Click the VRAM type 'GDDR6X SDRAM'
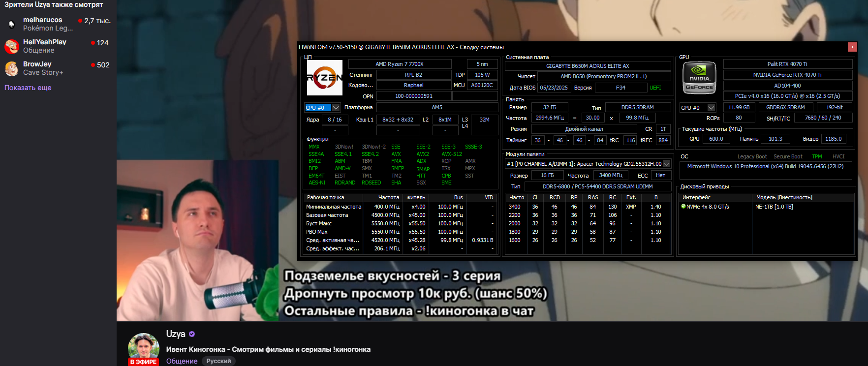 (785, 107)
